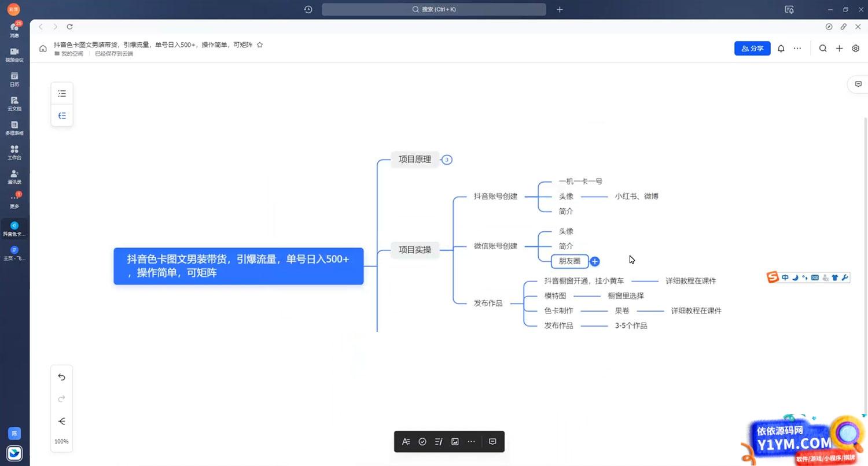Select the 项目实操 node
The height and width of the screenshot is (466, 868).
415,250
